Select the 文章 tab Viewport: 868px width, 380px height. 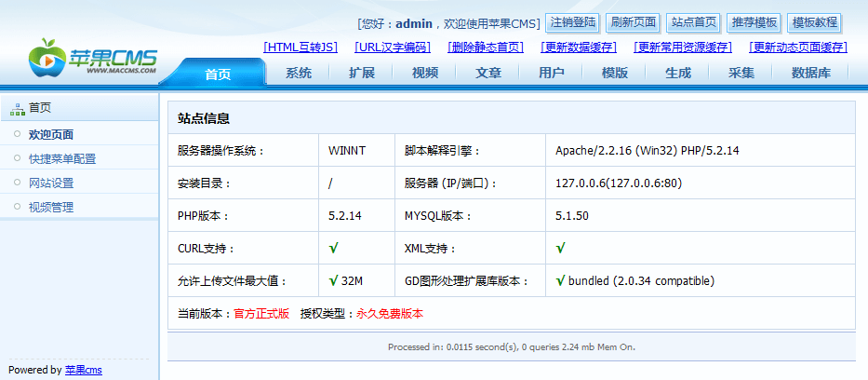point(488,73)
